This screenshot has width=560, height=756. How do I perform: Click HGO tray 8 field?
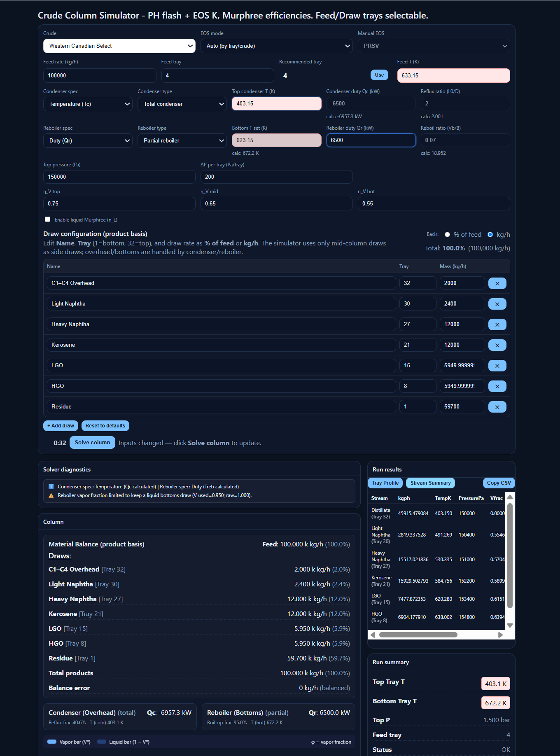pyautogui.click(x=418, y=386)
